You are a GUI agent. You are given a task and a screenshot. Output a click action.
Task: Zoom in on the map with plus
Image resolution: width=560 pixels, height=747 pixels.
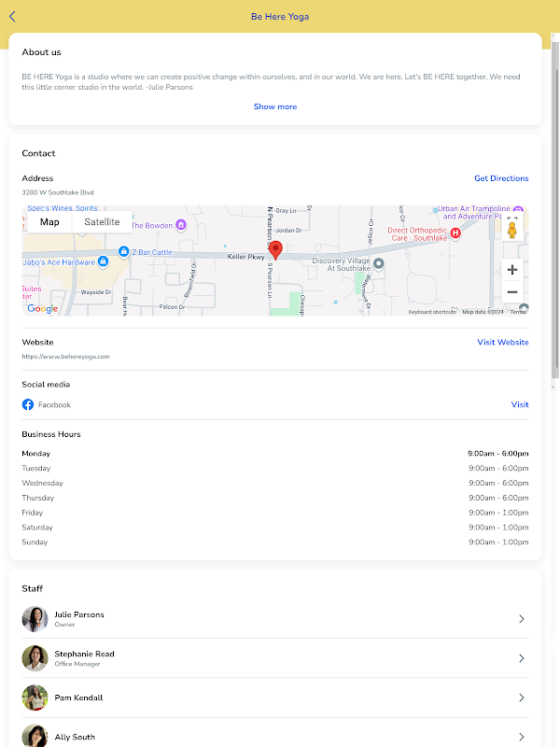pos(512,270)
